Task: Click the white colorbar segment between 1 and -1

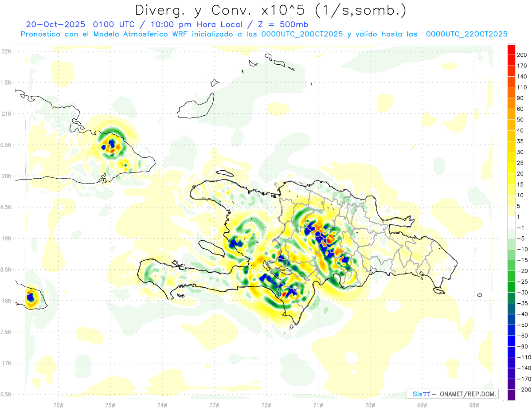Action: coord(511,222)
